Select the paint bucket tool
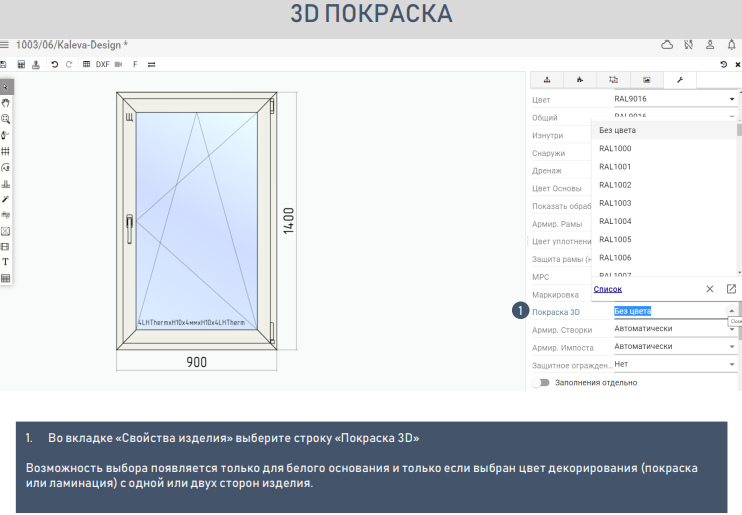 point(5,135)
